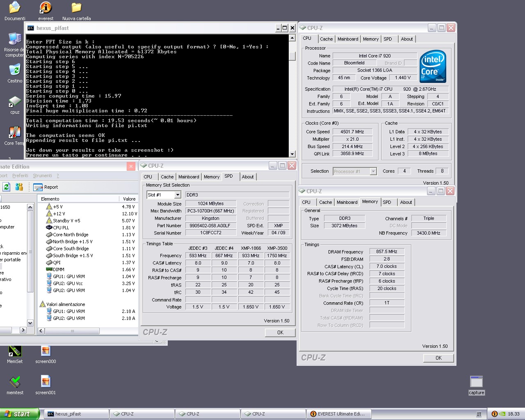Click the Everest horizontal scrollbar thumb
The width and height of the screenshot is (525, 420).
(x=72, y=331)
